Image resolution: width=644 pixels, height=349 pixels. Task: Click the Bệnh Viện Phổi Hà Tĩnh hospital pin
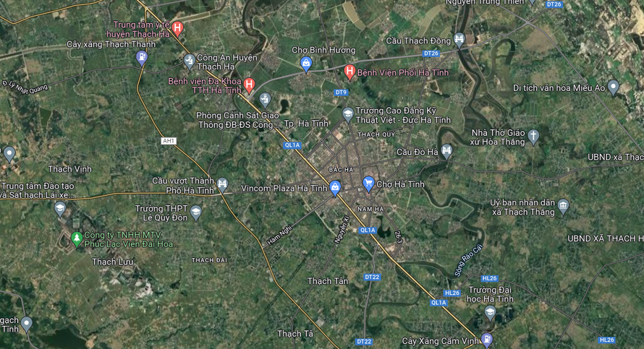tap(349, 72)
